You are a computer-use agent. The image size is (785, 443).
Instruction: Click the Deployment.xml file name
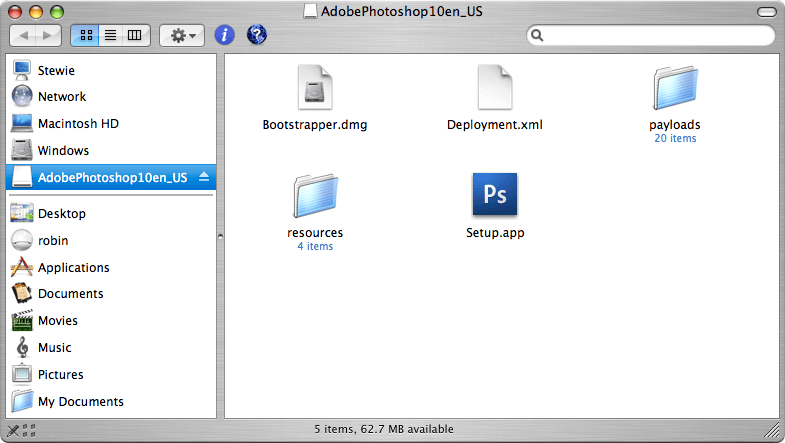pos(495,125)
